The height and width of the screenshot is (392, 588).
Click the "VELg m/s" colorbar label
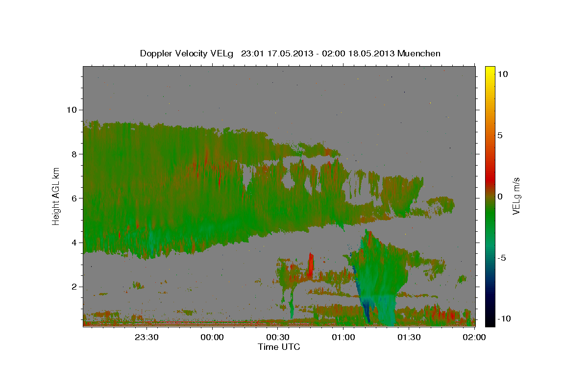tap(516, 196)
